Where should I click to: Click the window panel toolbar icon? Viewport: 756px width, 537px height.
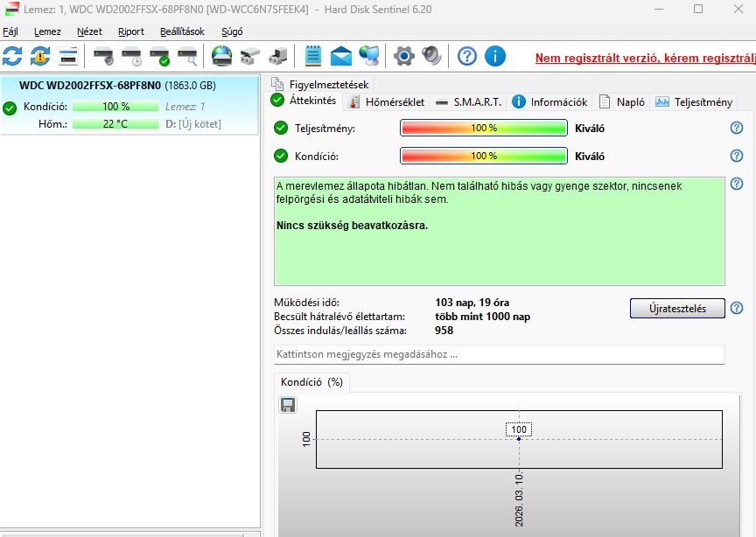68,56
